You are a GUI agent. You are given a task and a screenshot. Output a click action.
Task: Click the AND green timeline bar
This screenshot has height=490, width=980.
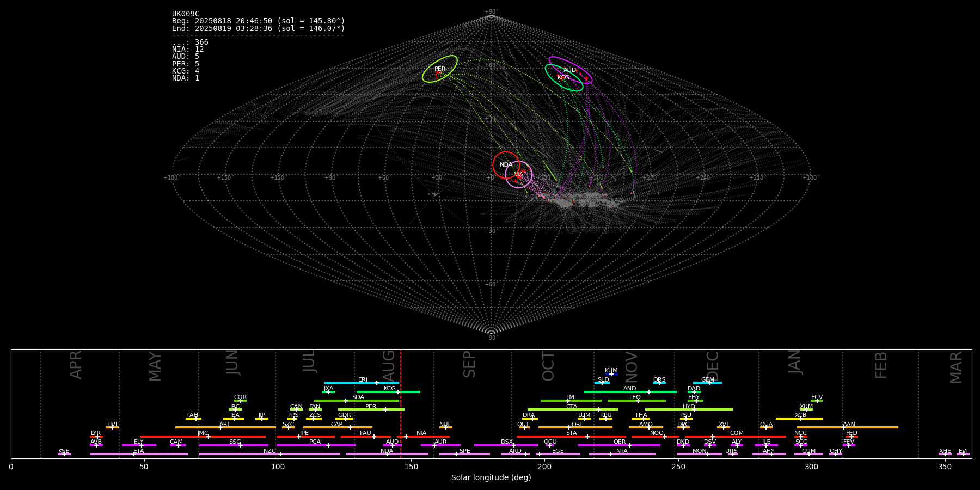click(630, 391)
